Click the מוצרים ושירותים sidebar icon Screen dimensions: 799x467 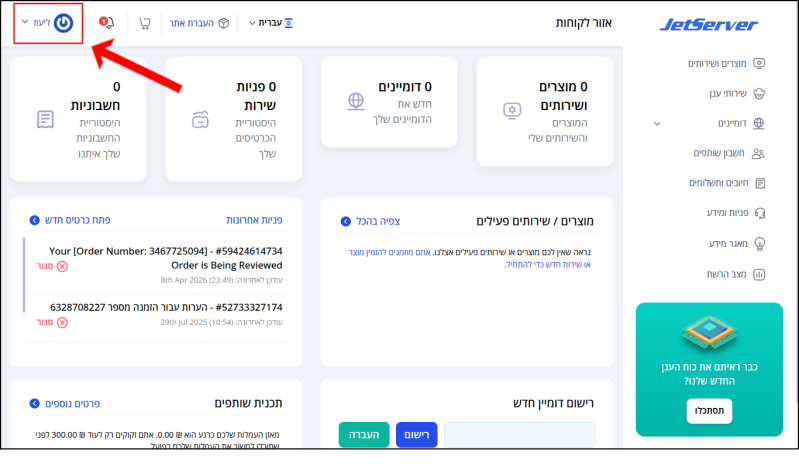[759, 63]
